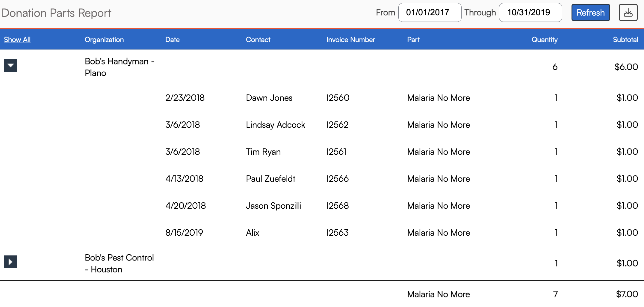The height and width of the screenshot is (307, 644).
Task: Select invoice I2560 for Dawn Jones
Action: coord(338,98)
